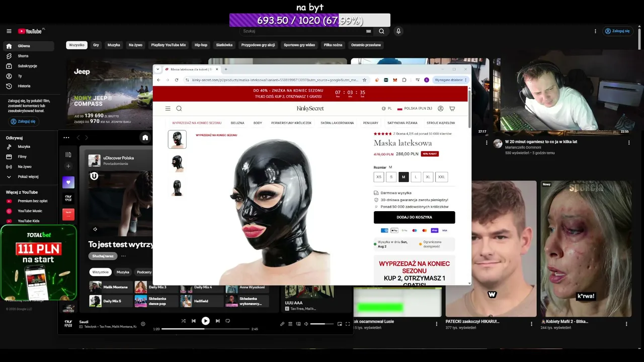Viewport: 644px width, 362px height.
Task: Seek in the Spotify track progress bar
Action: (205, 329)
